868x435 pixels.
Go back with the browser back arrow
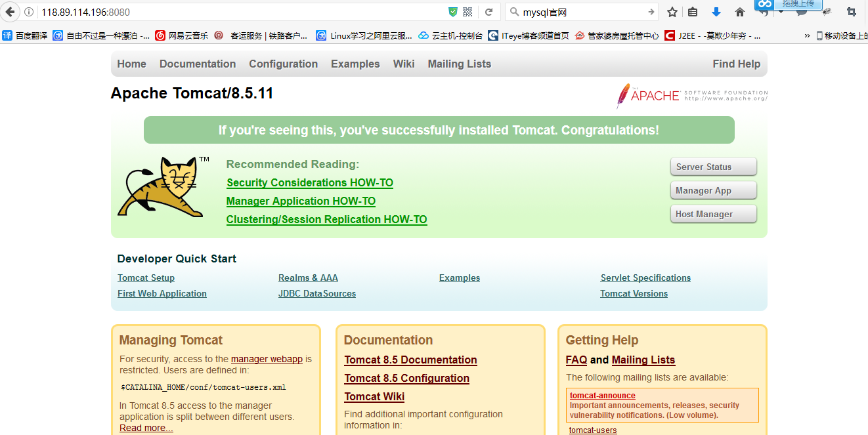pos(10,12)
